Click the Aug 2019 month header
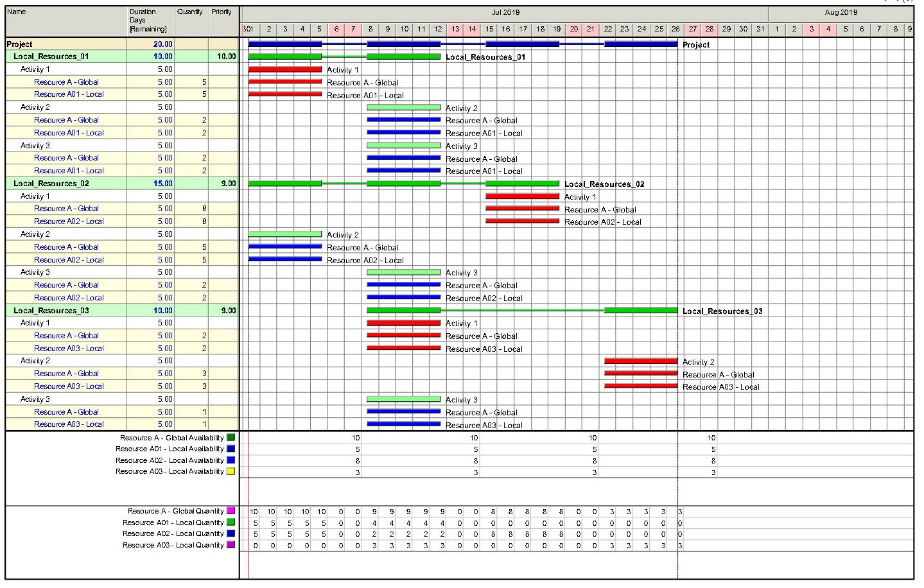Image resolution: width=924 pixels, height=588 pixels. (841, 13)
